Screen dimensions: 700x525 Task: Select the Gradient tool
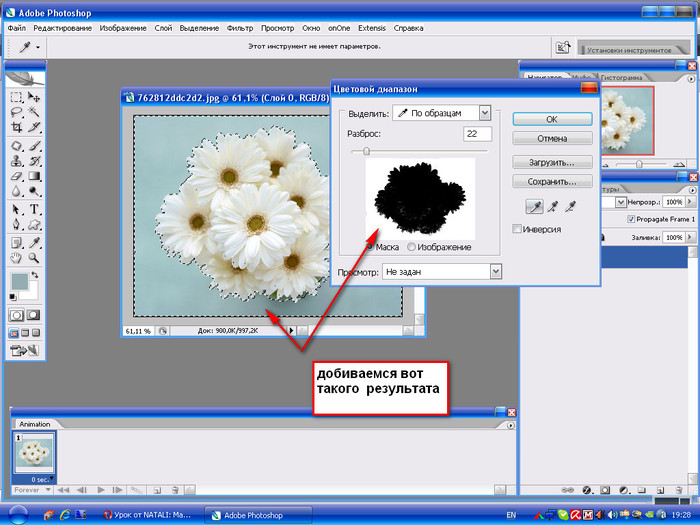pos(34,176)
